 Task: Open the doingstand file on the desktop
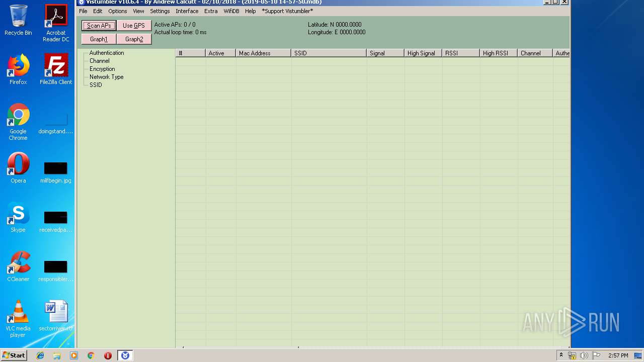[56, 124]
